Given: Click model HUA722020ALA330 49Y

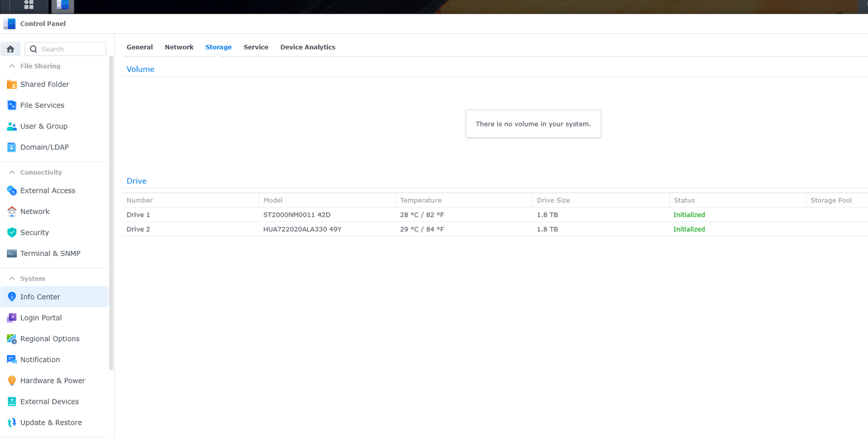Looking at the screenshot, I should pyautogui.click(x=302, y=229).
